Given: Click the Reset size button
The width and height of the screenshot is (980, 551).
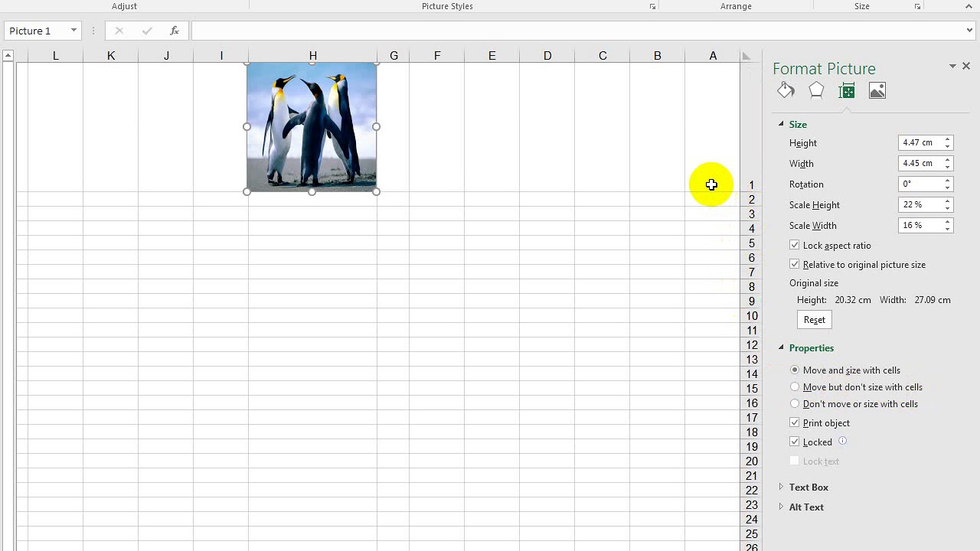Looking at the screenshot, I should [x=815, y=320].
